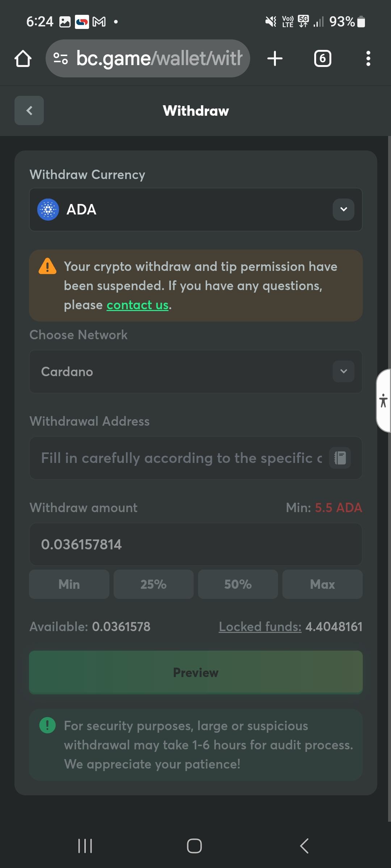Open the accessibility widget

(383, 401)
